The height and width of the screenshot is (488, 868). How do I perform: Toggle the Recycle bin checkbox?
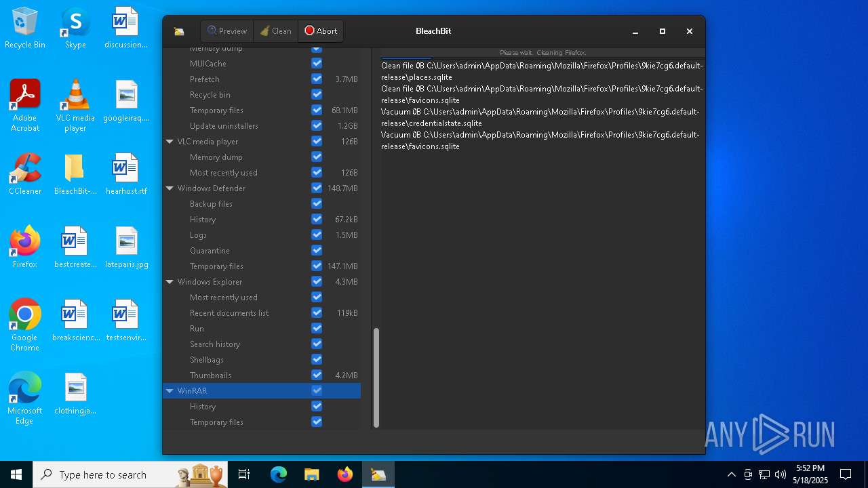point(317,94)
